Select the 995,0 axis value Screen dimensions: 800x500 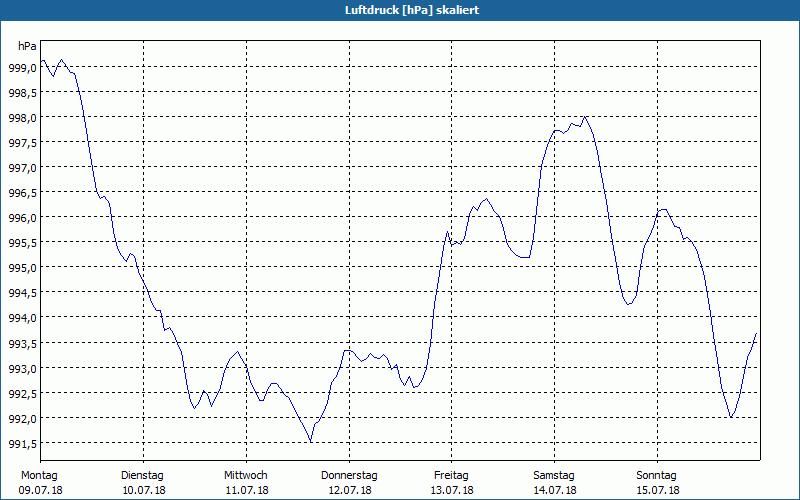pos(22,268)
